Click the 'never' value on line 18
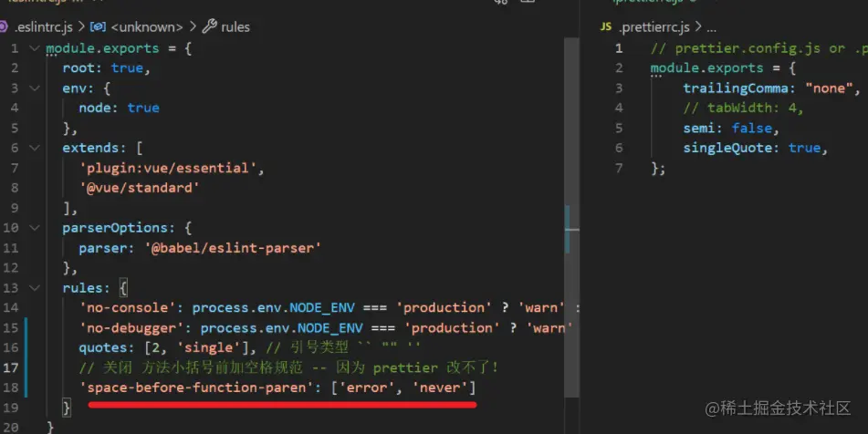868x434 pixels. (x=440, y=387)
